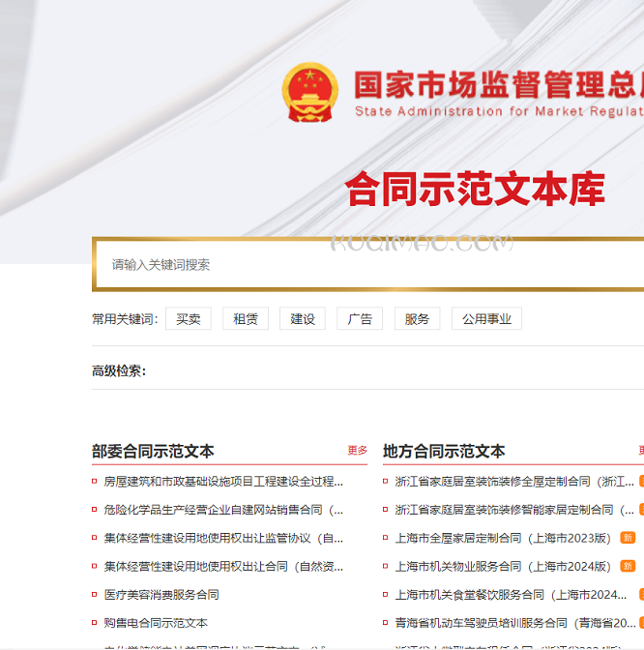
Task: Open 危险化学品生产经营企业自建网站销售合同 link
Action: pos(223,510)
